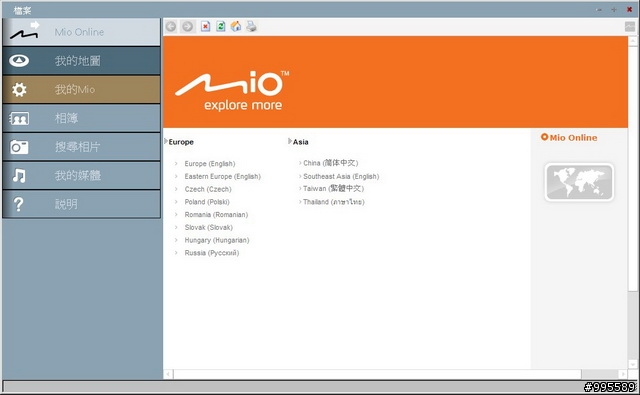Close the window with red X
640x395 pixels.
(x=629, y=9)
